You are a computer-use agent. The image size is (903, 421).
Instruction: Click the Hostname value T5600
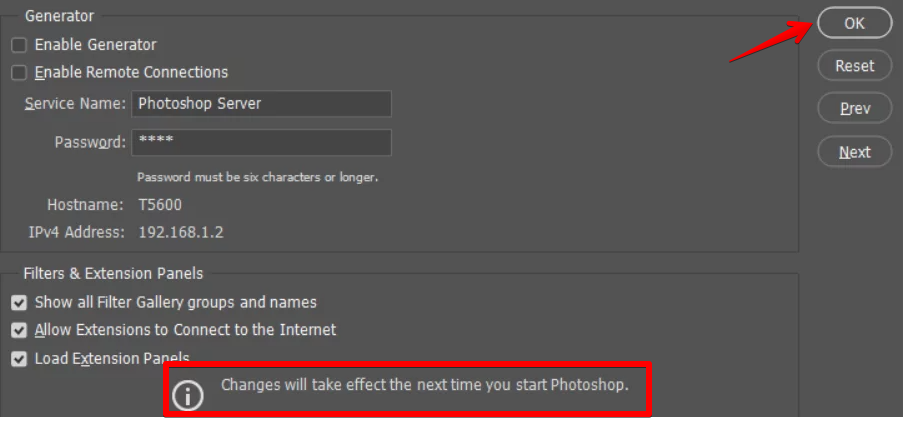coord(160,205)
